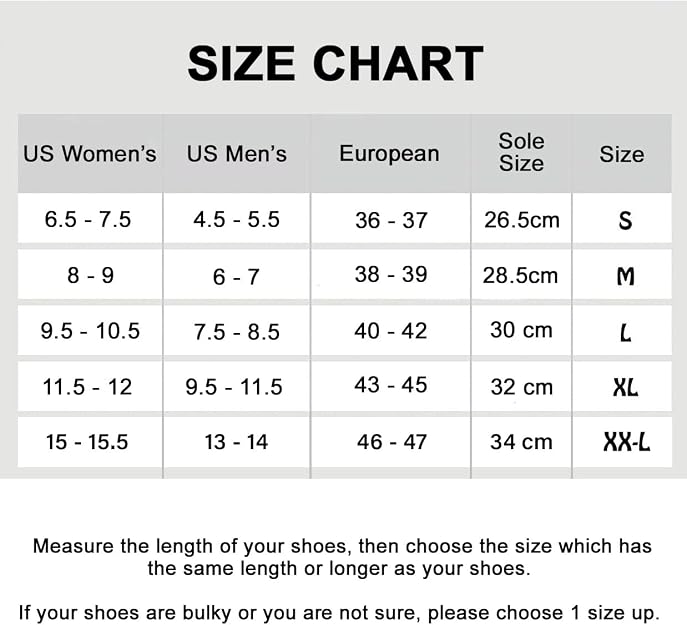Click the European column header
The height and width of the screenshot is (625, 687).
point(389,154)
